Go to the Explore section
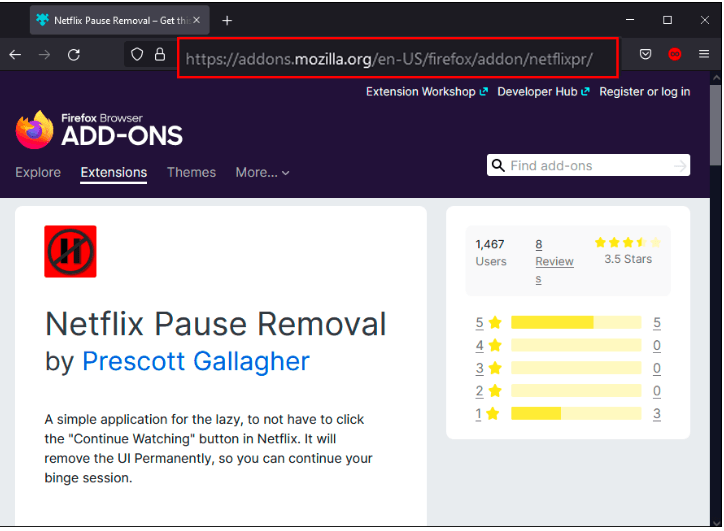Viewport: 724px width, 531px height. [38, 172]
